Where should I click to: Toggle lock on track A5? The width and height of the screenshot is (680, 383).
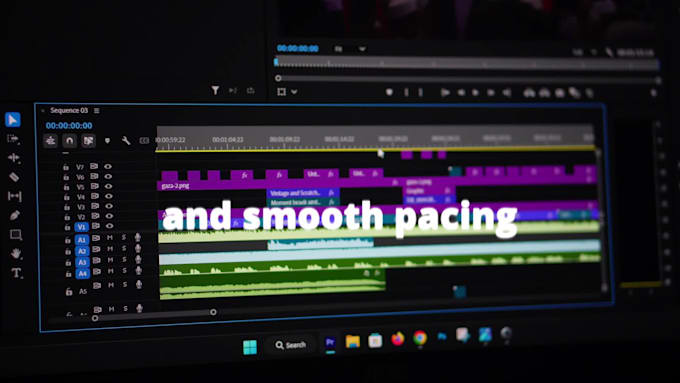click(69, 292)
